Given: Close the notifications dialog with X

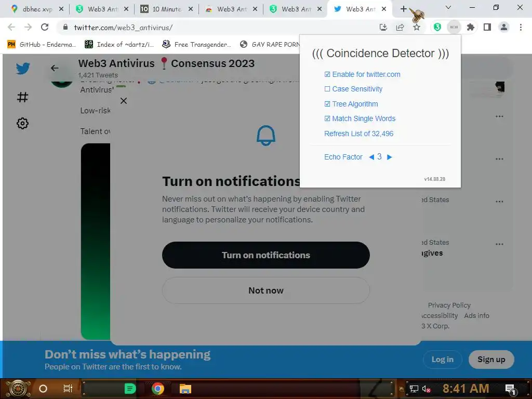Looking at the screenshot, I should tap(124, 101).
